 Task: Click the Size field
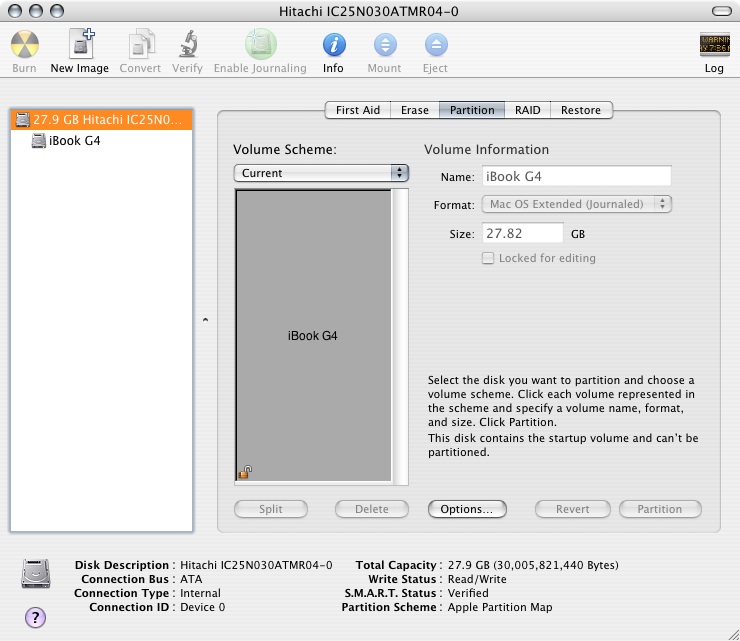[x=523, y=233]
